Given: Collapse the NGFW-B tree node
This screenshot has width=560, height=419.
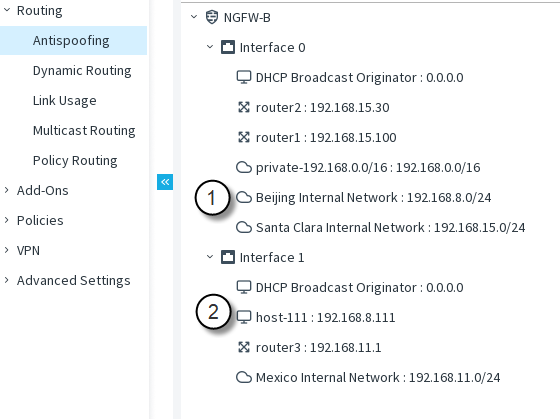Looking at the screenshot, I should (x=194, y=17).
